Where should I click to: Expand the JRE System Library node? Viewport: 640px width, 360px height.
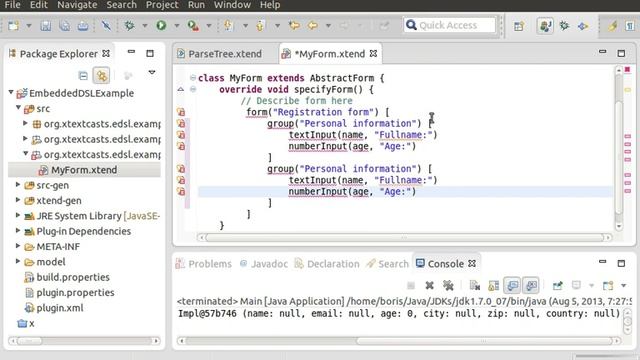click(x=18, y=215)
